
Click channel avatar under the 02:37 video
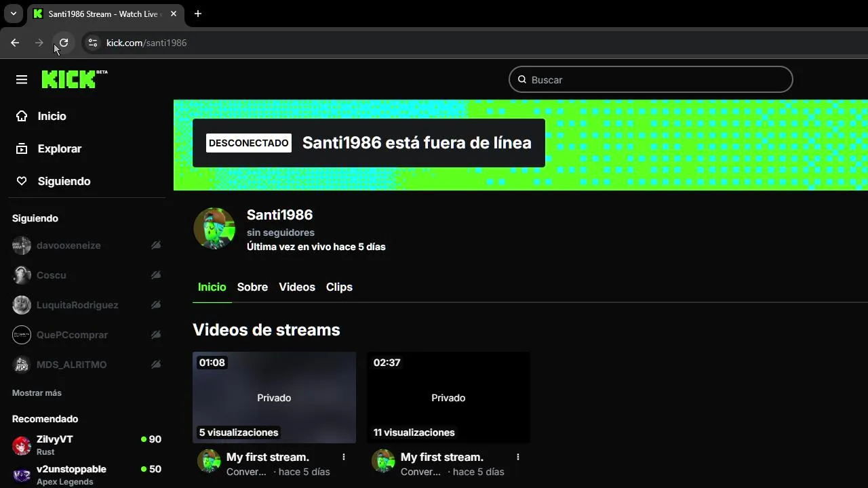tap(383, 461)
